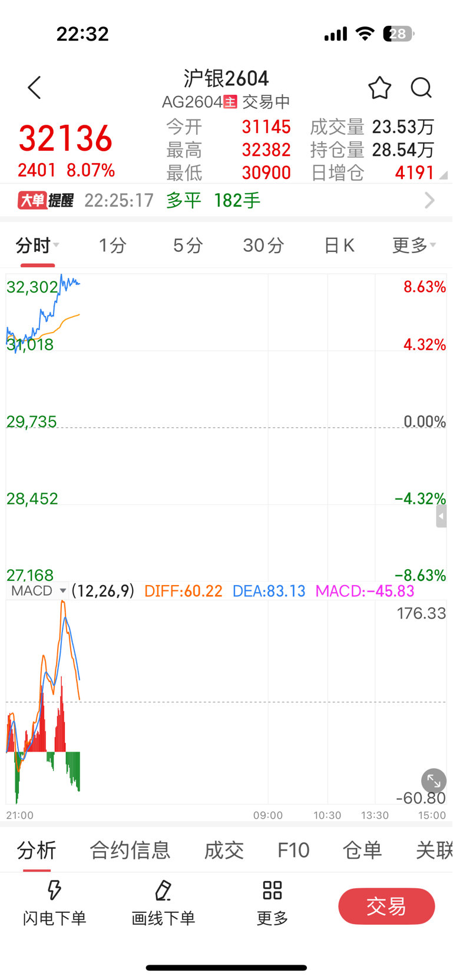Tap the 大单提醒 badge
The width and height of the screenshot is (453, 980).
click(x=45, y=201)
